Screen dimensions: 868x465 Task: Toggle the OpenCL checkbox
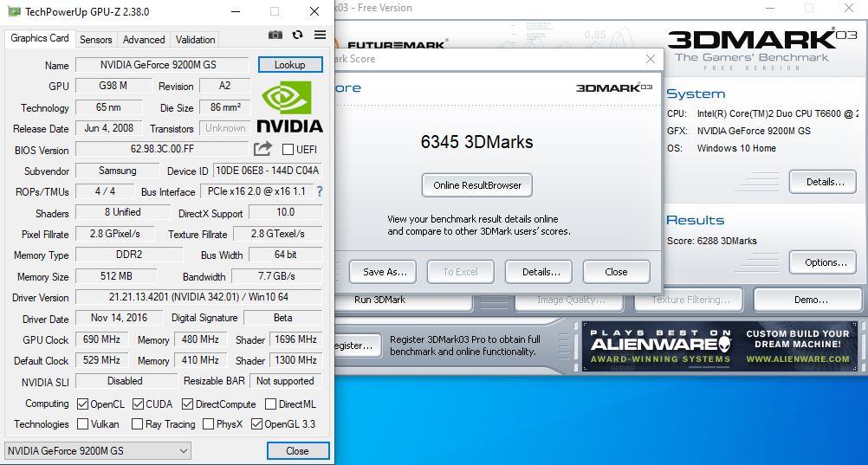[82, 404]
